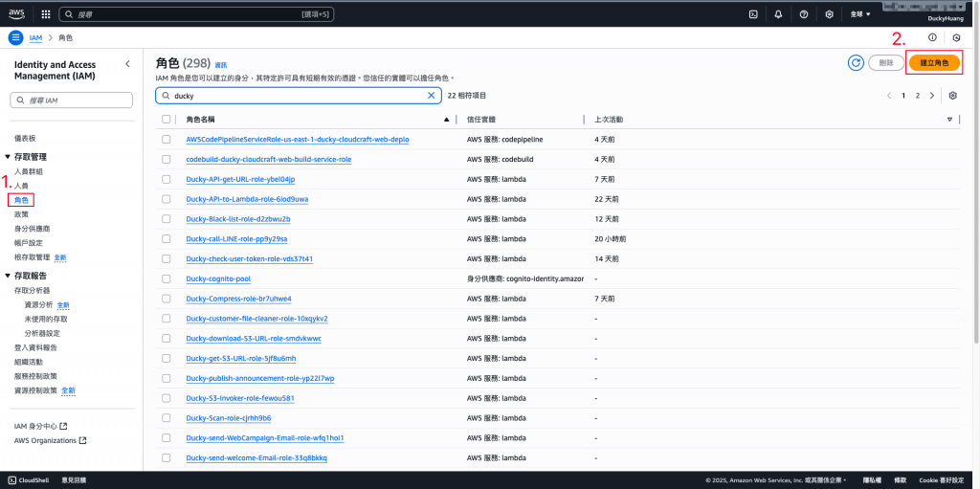Open the info panel icon
This screenshot has height=489, width=980.
[932, 37]
